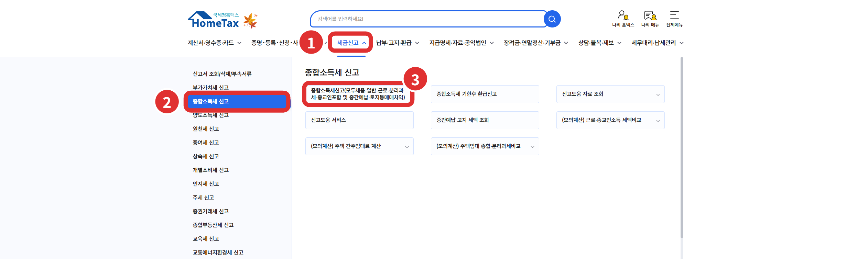Open 장려금·연말정산·기부금 menu
This screenshot has height=259, width=868.
click(532, 43)
